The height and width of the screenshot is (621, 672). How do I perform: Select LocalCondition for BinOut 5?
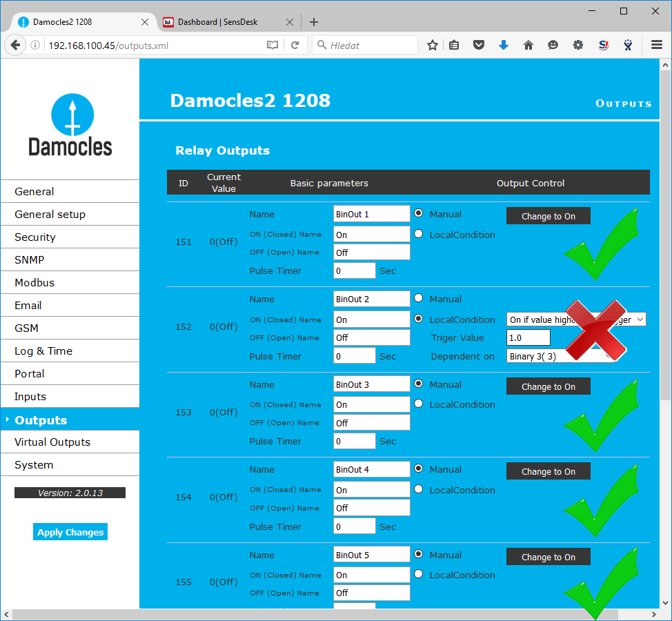pyautogui.click(x=419, y=574)
